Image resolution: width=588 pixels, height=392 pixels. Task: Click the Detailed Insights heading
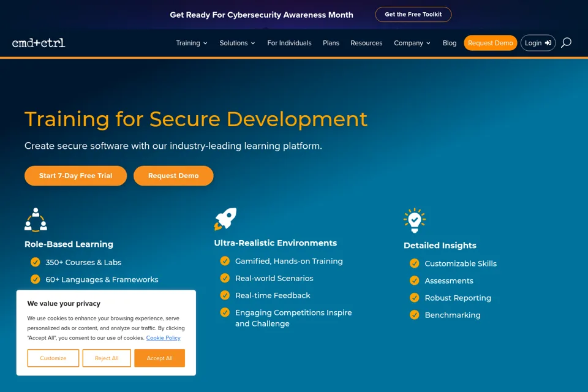coord(440,246)
